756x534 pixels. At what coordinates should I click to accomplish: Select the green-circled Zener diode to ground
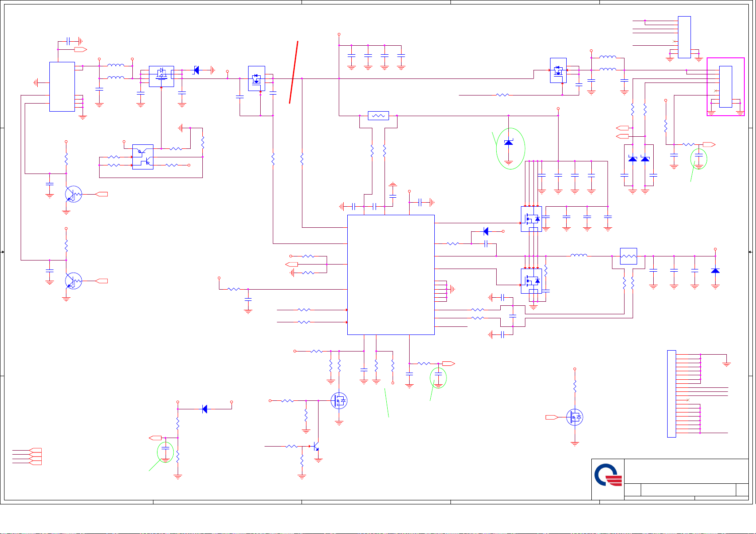(x=508, y=143)
